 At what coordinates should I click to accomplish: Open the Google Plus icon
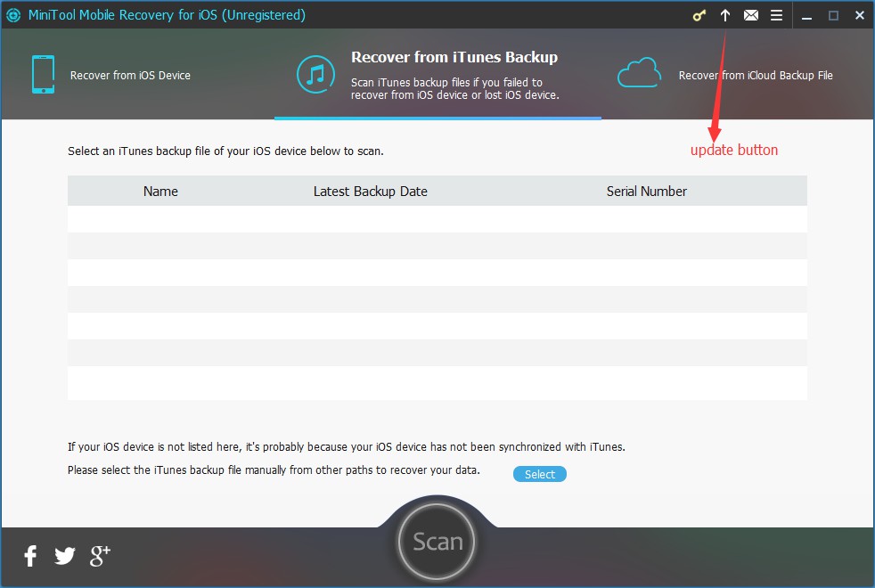[x=100, y=556]
